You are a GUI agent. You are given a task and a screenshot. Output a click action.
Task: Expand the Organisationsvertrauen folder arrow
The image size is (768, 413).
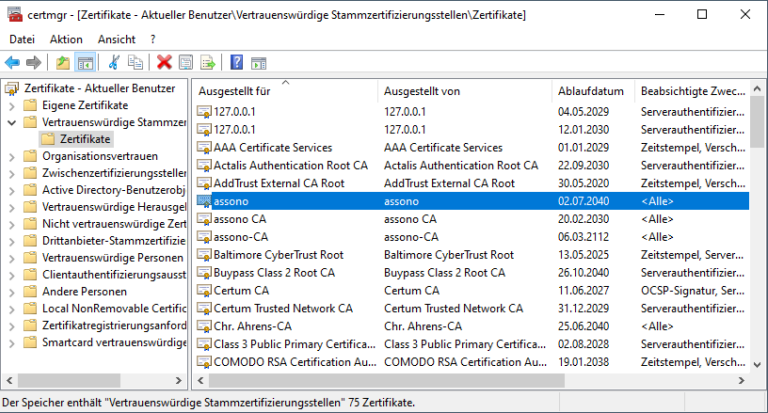[12, 157]
